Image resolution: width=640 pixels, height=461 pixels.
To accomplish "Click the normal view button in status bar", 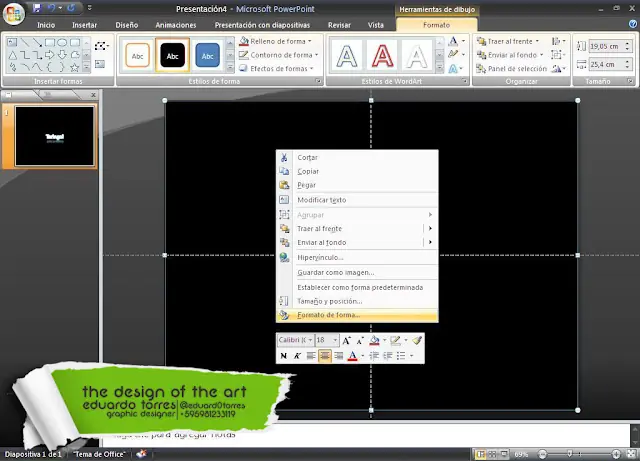I will 480,454.
